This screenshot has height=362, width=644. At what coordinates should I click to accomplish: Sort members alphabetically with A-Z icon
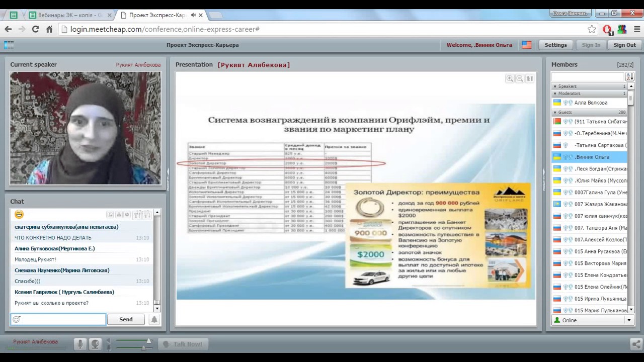629,77
